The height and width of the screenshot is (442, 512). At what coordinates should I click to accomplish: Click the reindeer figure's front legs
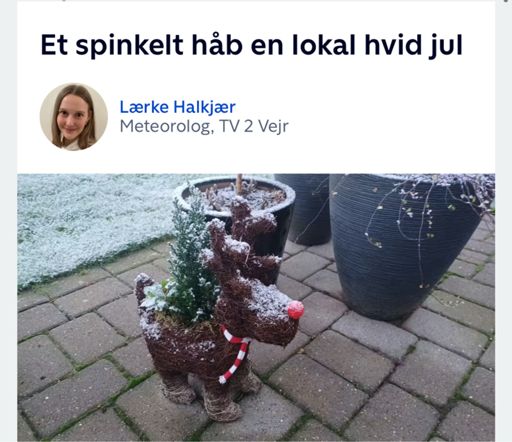pos(220,397)
